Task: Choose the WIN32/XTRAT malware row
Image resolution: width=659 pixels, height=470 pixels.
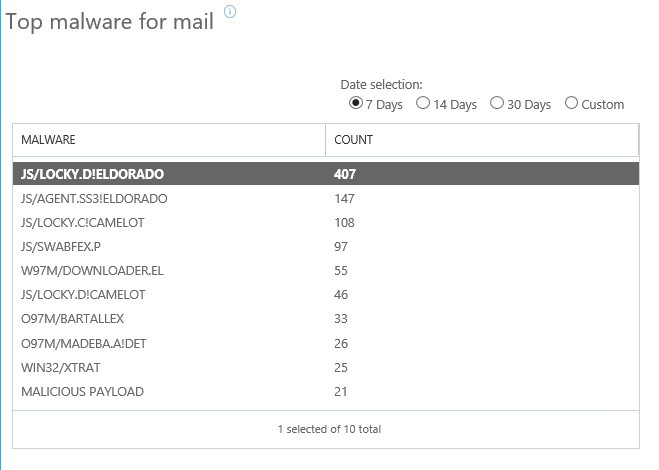Action: click(326, 367)
